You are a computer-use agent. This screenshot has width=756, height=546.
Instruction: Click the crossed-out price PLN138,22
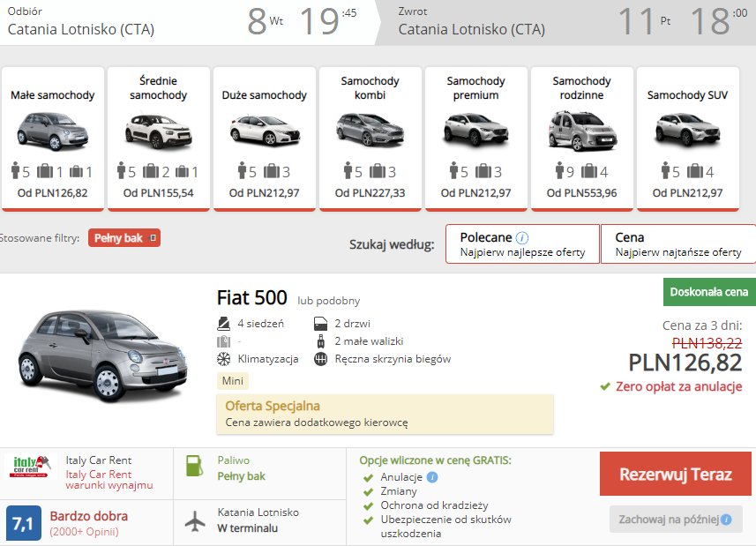click(x=707, y=343)
